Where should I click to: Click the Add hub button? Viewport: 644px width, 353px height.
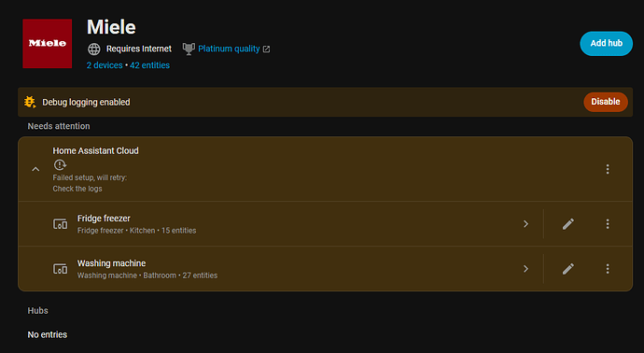tap(607, 43)
